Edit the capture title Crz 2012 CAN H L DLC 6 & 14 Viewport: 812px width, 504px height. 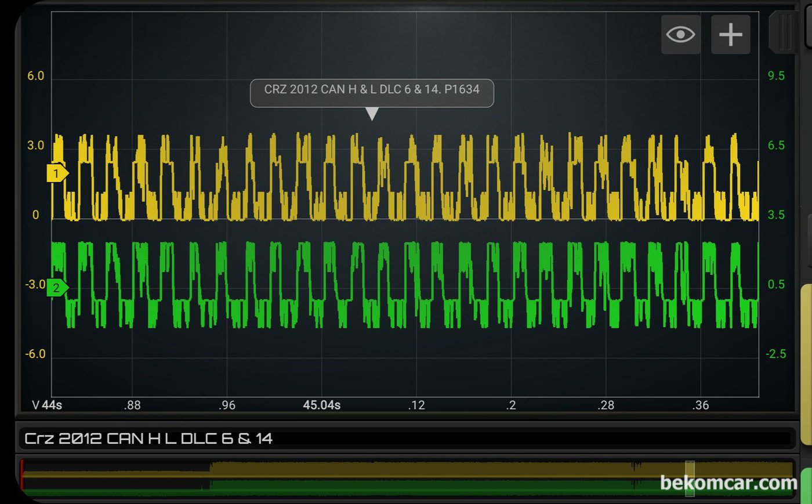(x=148, y=438)
